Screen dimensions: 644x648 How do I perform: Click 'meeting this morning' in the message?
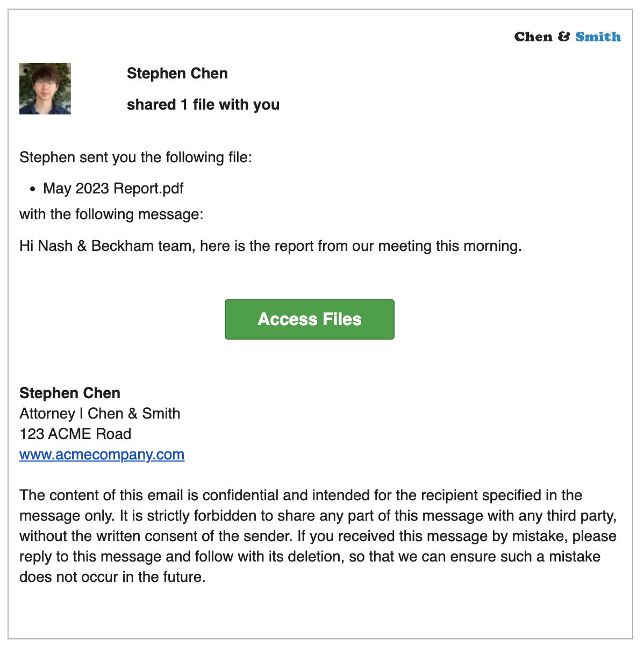point(450,246)
